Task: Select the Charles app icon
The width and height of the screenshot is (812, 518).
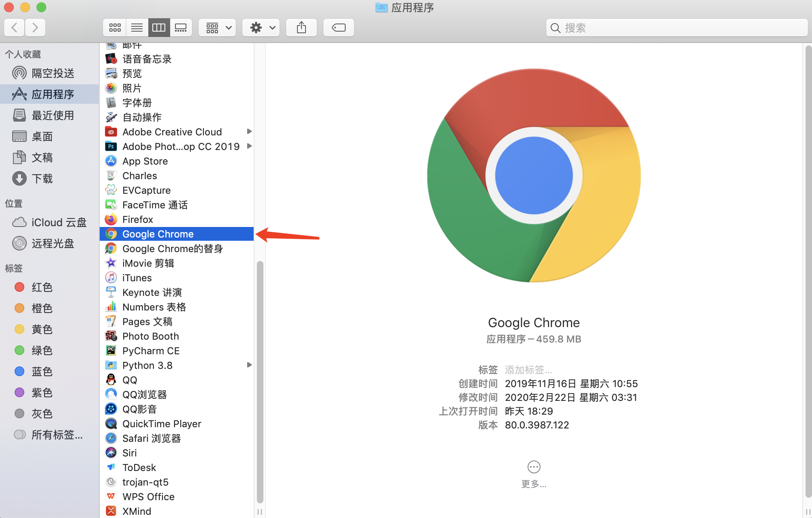Action: click(x=111, y=176)
